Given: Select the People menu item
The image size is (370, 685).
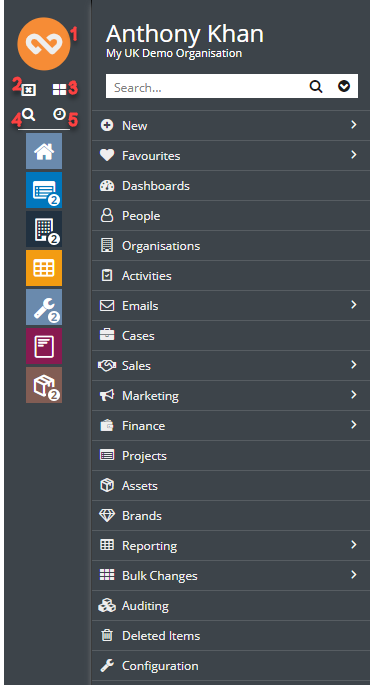Looking at the screenshot, I should coord(231,216).
